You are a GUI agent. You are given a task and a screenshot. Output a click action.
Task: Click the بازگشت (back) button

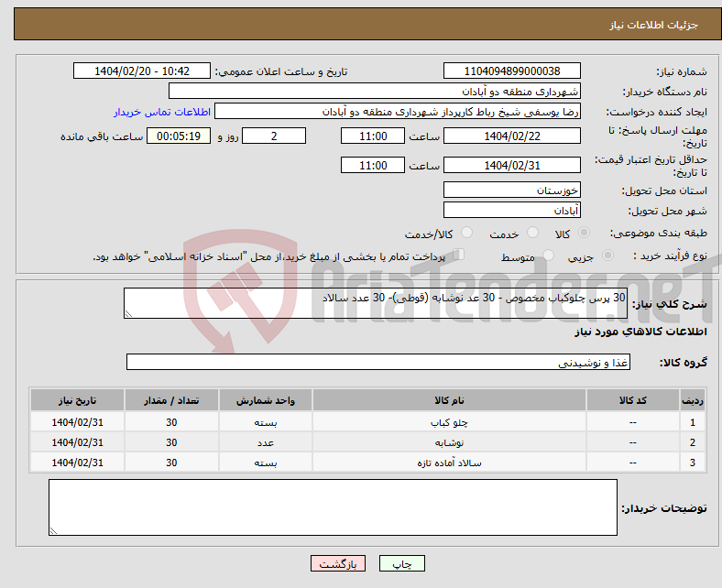tap(337, 563)
